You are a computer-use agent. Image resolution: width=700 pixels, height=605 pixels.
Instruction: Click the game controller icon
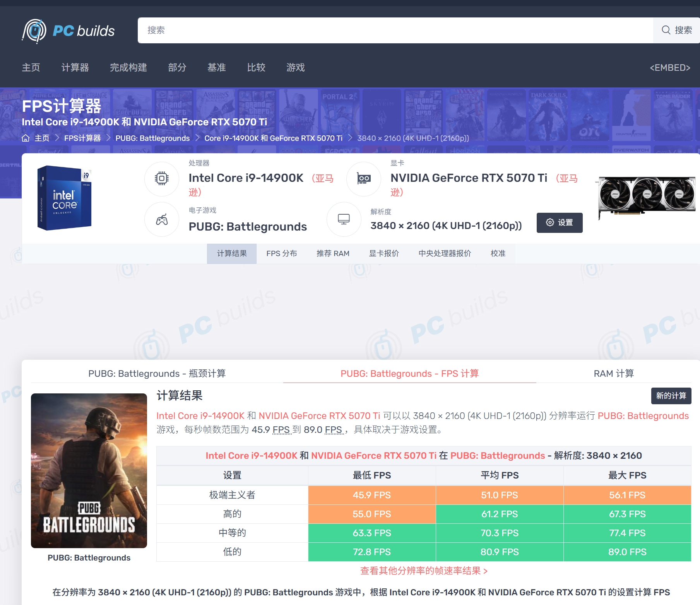point(162,220)
